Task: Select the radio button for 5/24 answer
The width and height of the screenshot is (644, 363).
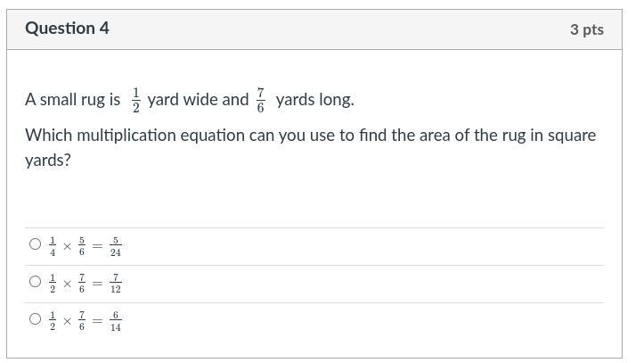Action: (35, 244)
